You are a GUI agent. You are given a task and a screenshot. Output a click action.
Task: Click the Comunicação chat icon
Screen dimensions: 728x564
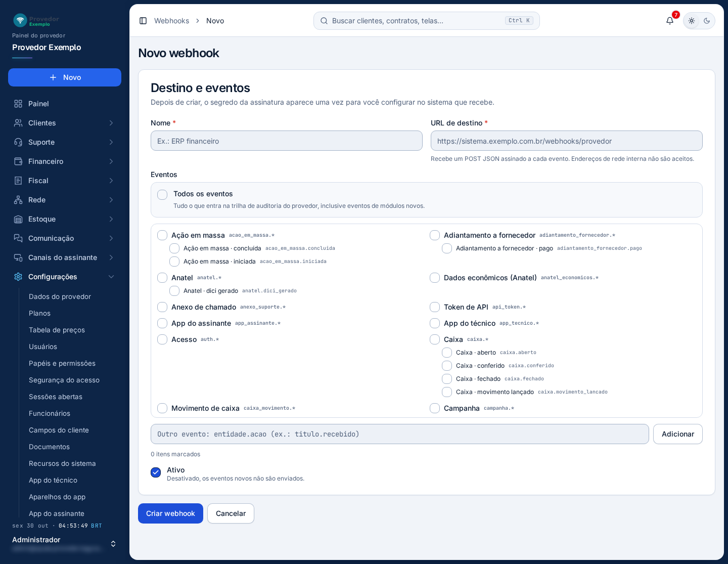tap(18, 238)
